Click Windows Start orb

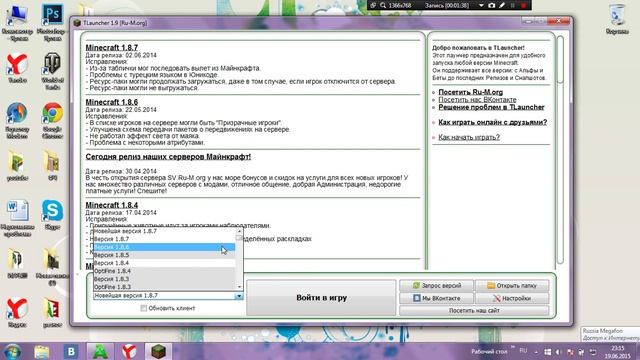[x=13, y=351]
